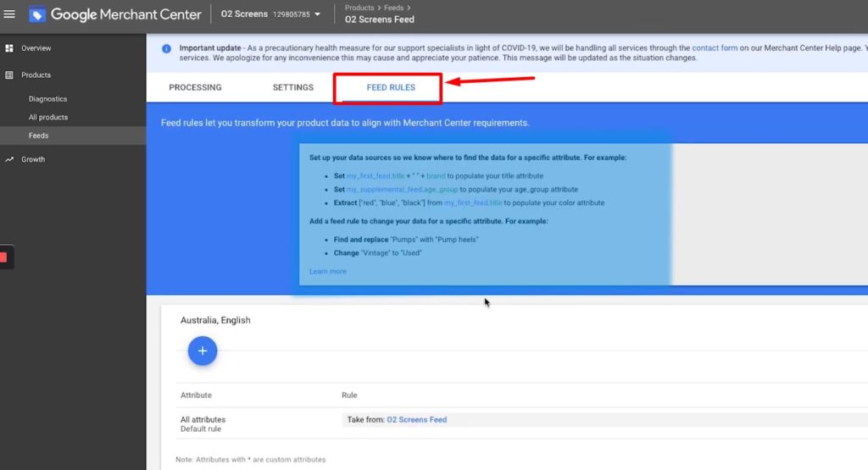This screenshot has height=470, width=868.
Task: Select the Feed Rules tab
Action: (x=390, y=87)
